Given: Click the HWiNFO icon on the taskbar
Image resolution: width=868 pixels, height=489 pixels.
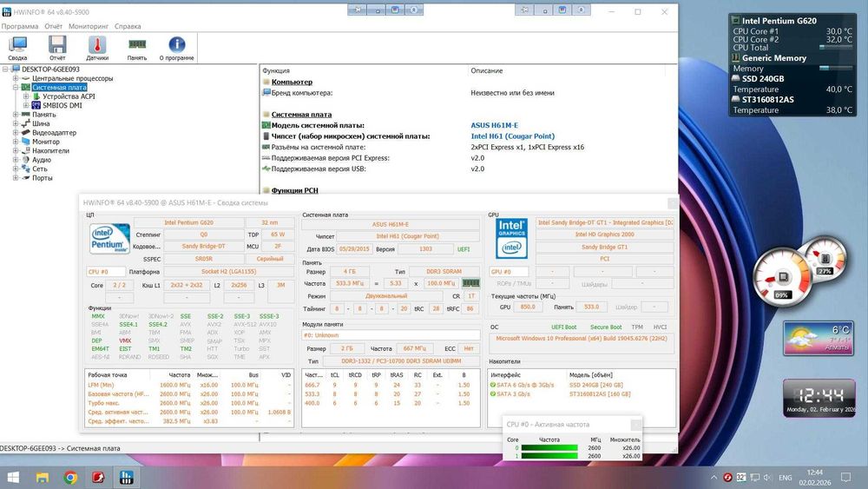Looking at the screenshot, I should [x=126, y=478].
